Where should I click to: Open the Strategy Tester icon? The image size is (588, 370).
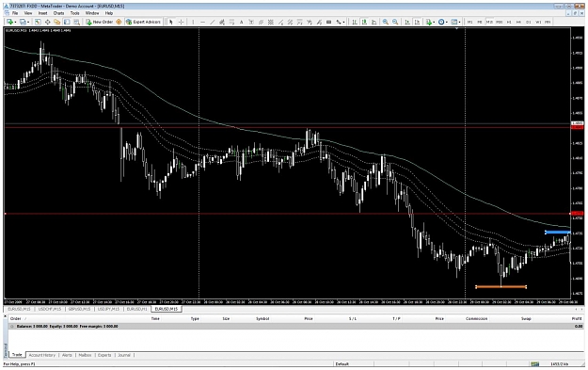tap(76, 22)
